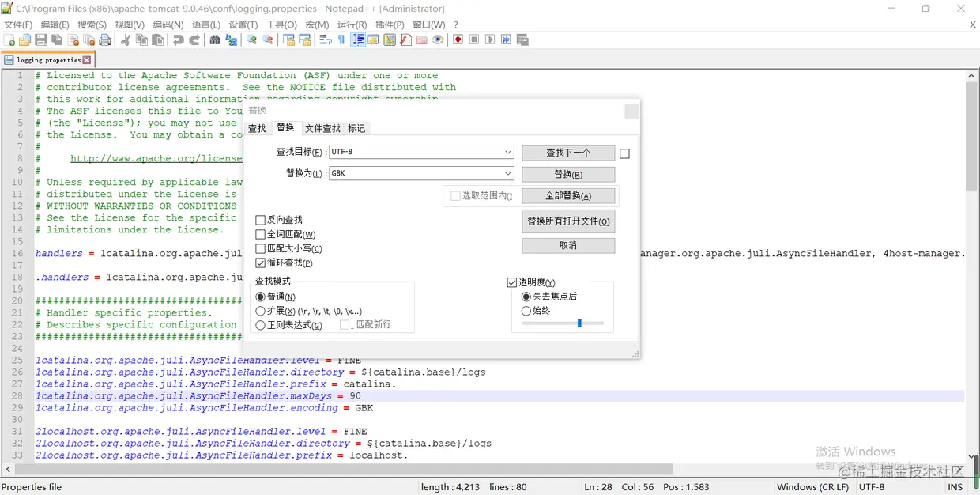
Task: Play the recorded macro
Action: (x=488, y=39)
